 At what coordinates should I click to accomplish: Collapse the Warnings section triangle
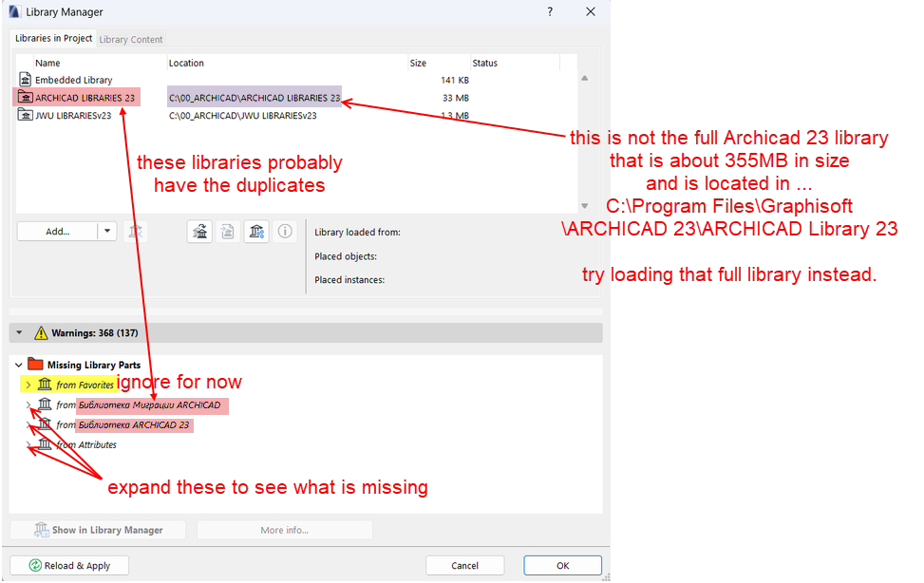click(x=19, y=333)
